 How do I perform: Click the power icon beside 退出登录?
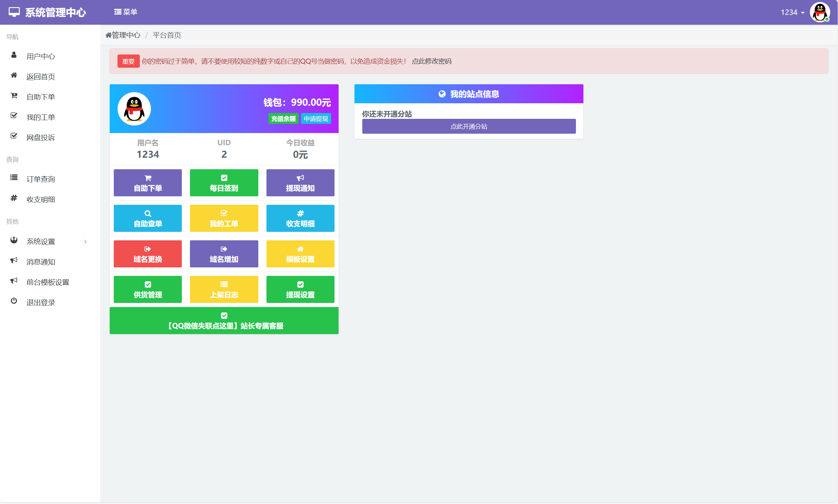[x=14, y=301]
